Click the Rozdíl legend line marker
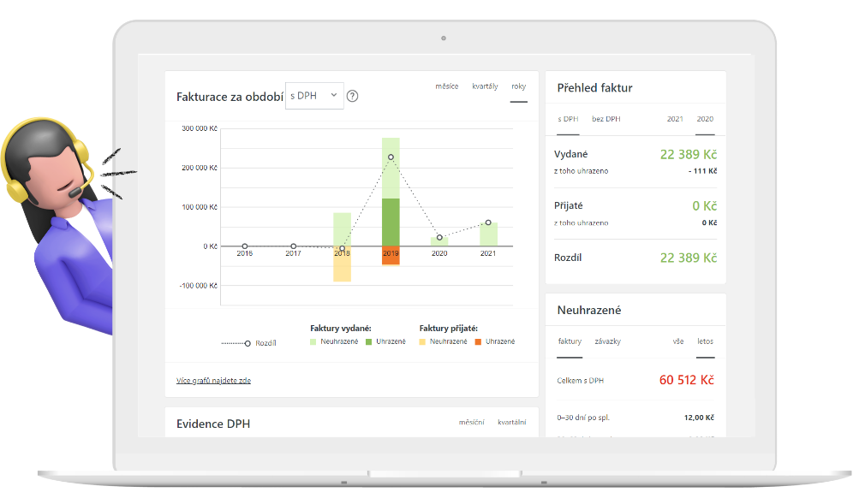Screen dimensions: 865x504 pyautogui.click(x=247, y=343)
